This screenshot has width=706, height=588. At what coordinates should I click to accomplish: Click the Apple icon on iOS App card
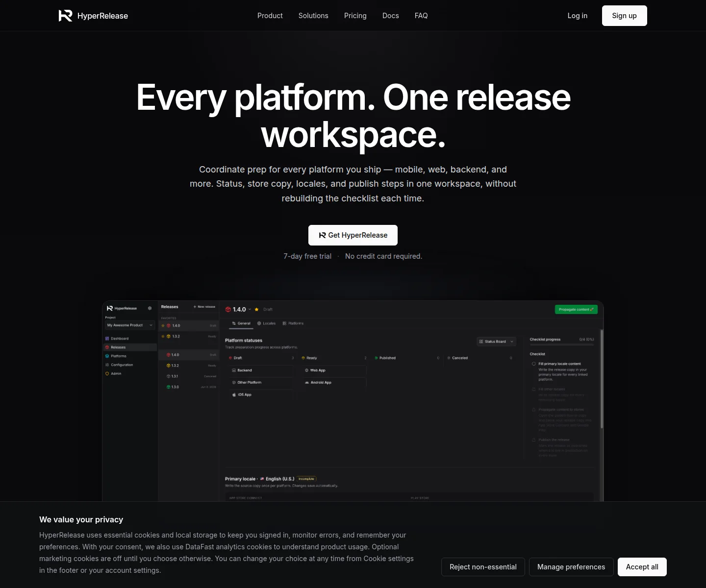[x=234, y=394]
